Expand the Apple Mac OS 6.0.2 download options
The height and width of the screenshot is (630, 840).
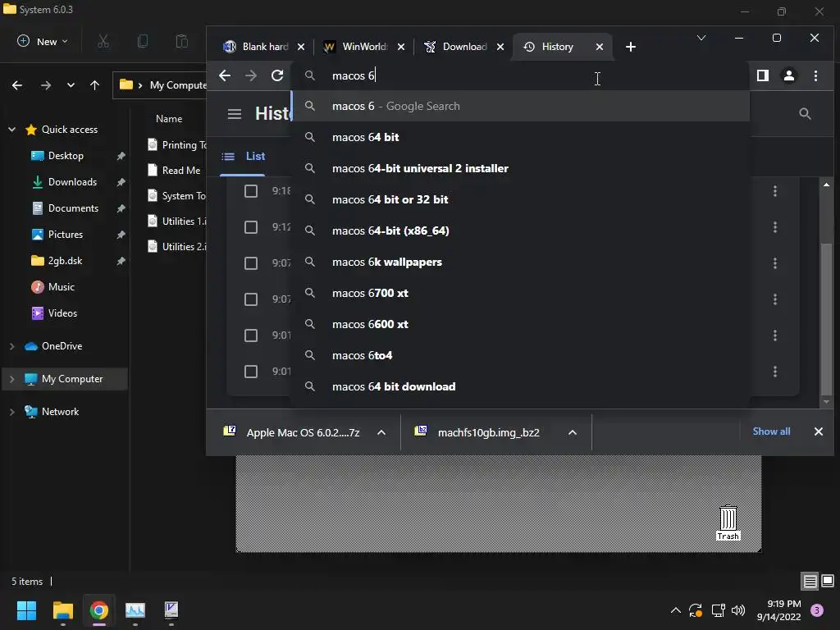tap(381, 432)
